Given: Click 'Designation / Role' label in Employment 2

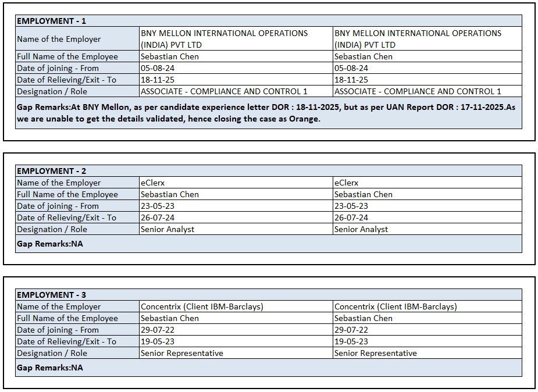Looking at the screenshot, I should [52, 229].
